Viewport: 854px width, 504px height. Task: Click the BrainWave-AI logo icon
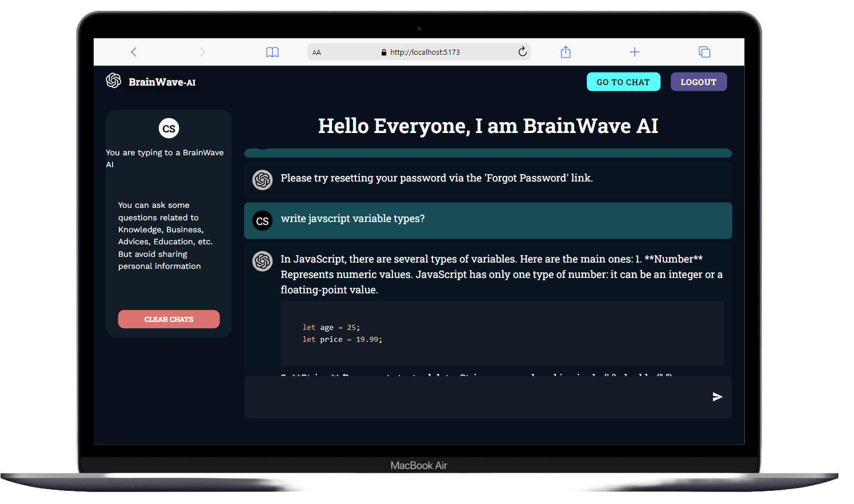[x=114, y=81]
